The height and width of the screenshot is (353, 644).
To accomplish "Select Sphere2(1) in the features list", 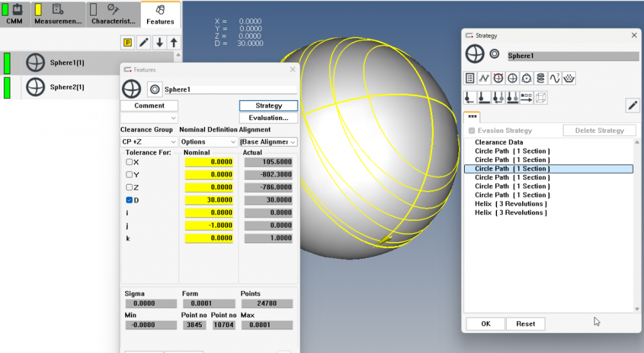I will click(67, 87).
